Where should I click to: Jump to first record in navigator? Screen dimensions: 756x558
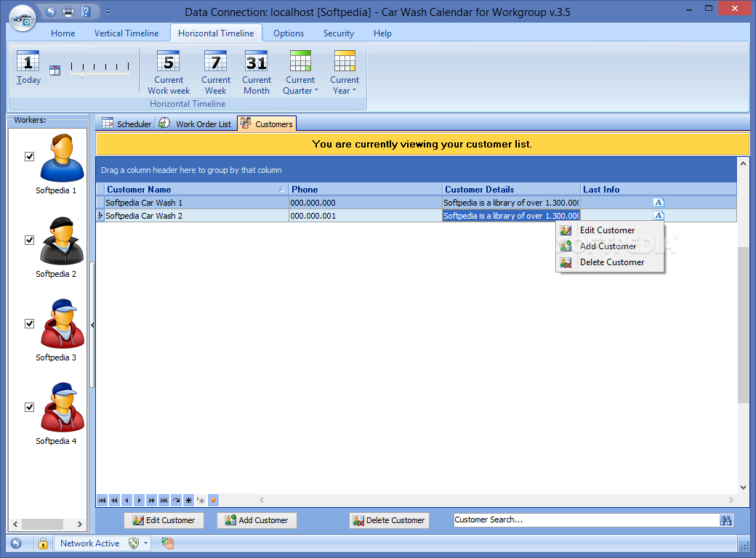(102, 500)
